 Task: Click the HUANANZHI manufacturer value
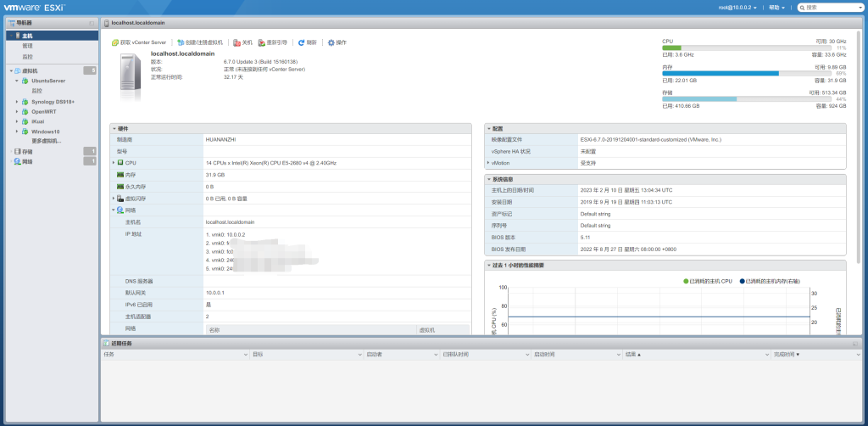coord(220,140)
